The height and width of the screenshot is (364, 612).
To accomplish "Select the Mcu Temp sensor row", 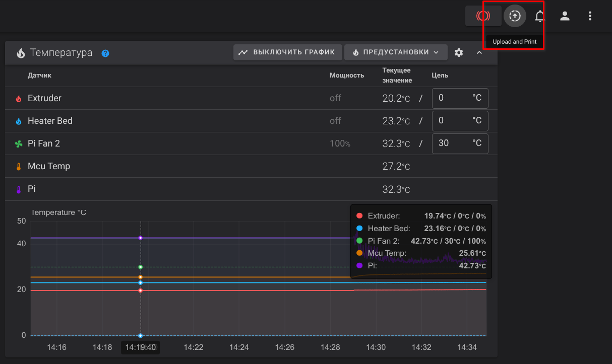I will click(49, 166).
